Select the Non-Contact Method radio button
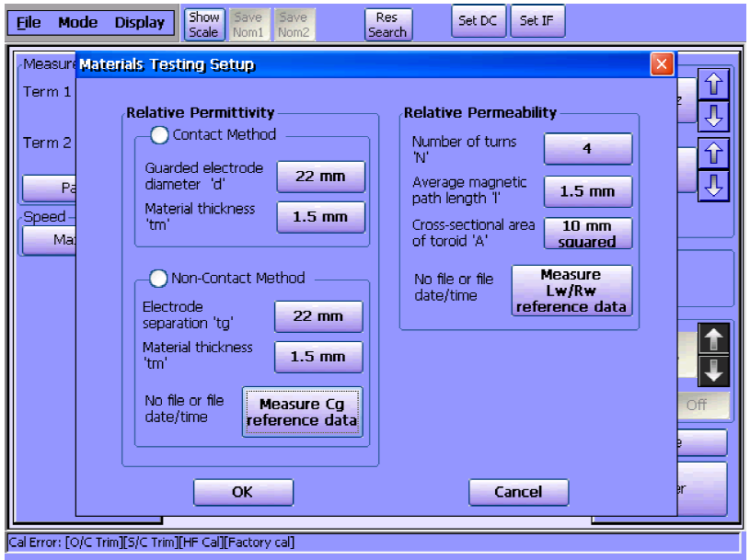 [x=159, y=278]
